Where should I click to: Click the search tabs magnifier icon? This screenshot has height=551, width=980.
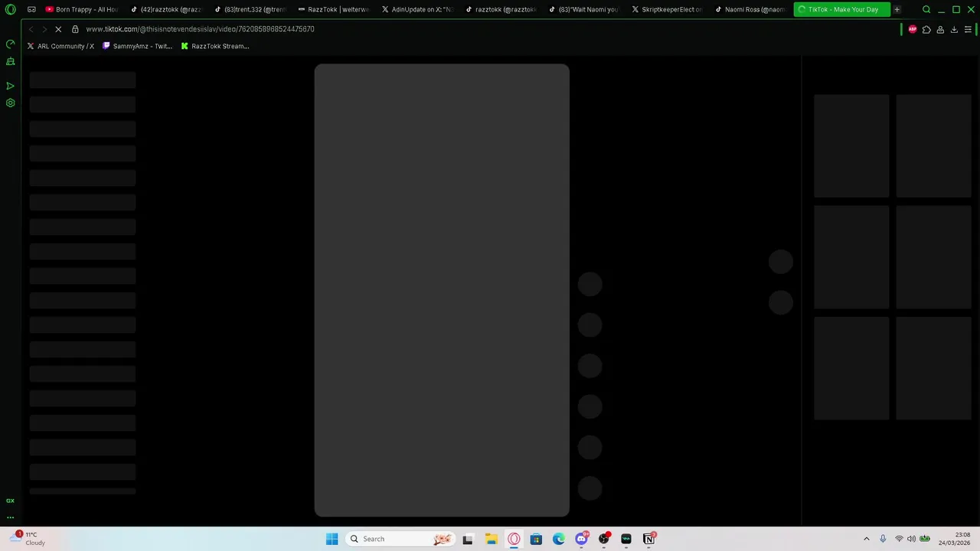click(x=926, y=10)
